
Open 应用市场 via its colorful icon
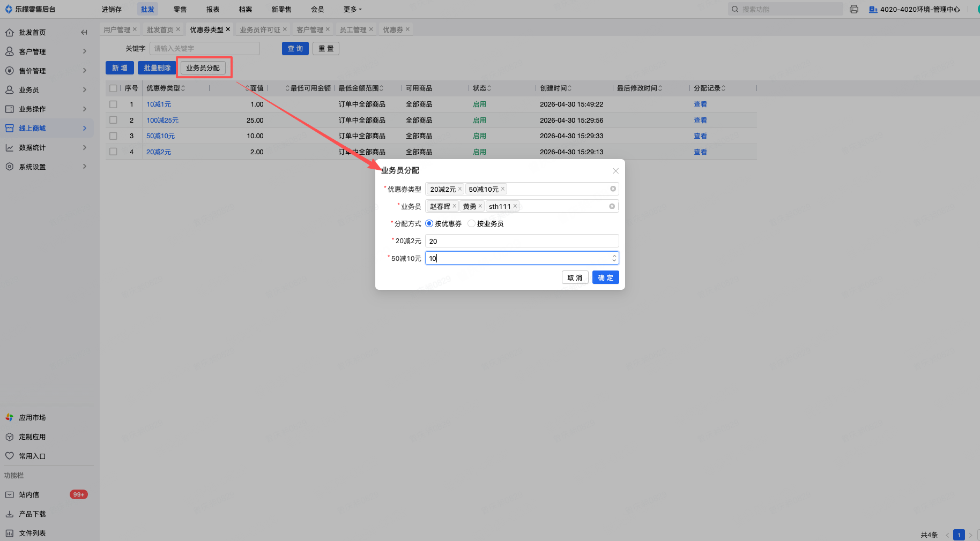coord(9,418)
